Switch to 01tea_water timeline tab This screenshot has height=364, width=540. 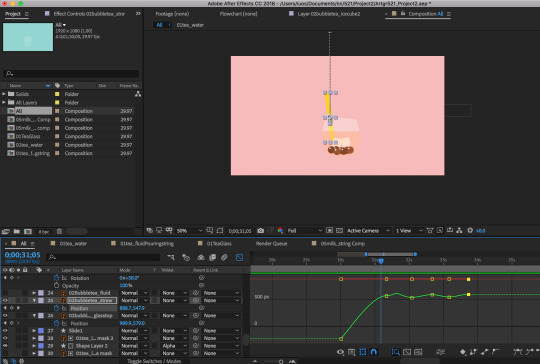(x=73, y=243)
